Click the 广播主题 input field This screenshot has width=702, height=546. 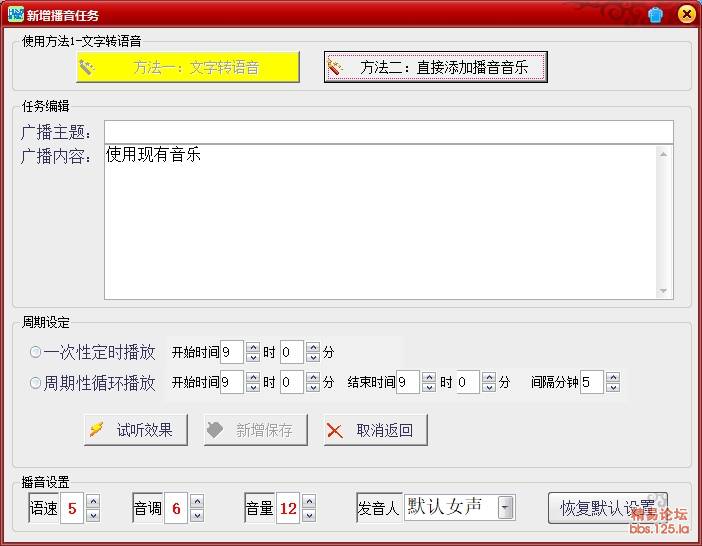click(389, 132)
